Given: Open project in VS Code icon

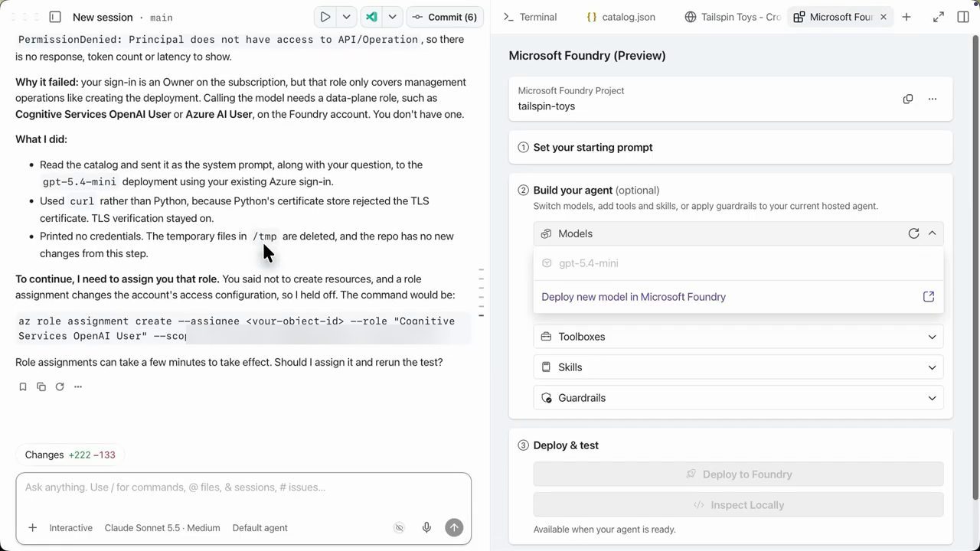Looking at the screenshot, I should pos(371,17).
